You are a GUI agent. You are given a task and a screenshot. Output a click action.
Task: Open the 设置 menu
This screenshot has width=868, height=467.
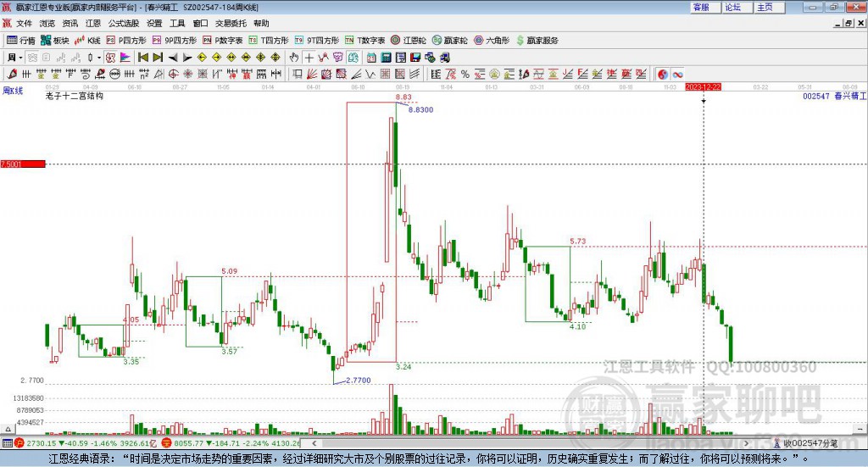coord(154,23)
